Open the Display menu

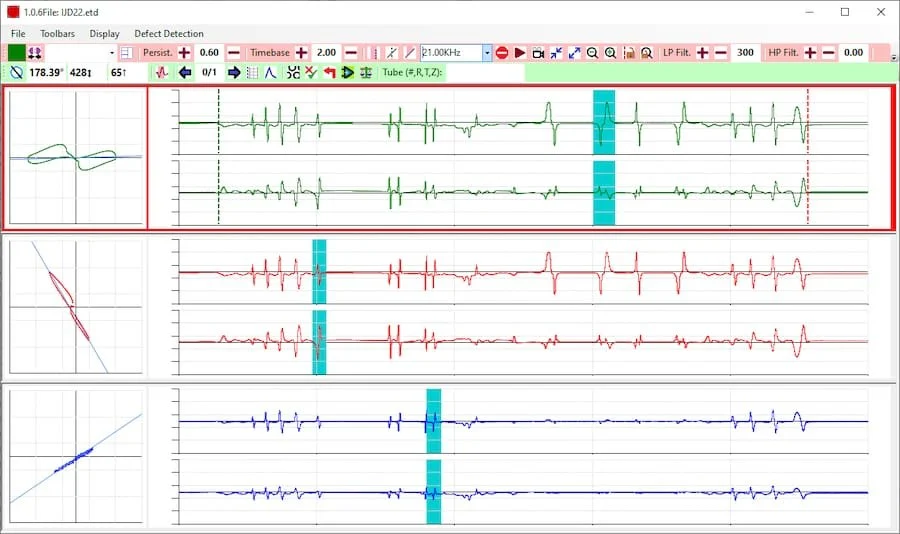pos(104,34)
